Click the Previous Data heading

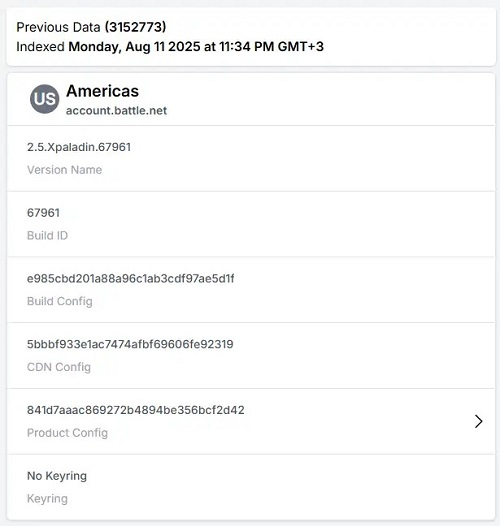coord(58,27)
